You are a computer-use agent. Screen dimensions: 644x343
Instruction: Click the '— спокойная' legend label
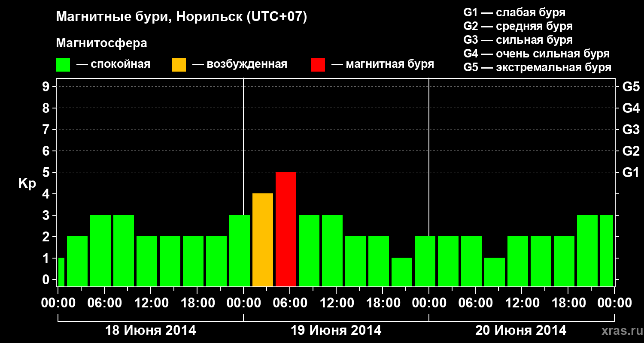coord(113,65)
